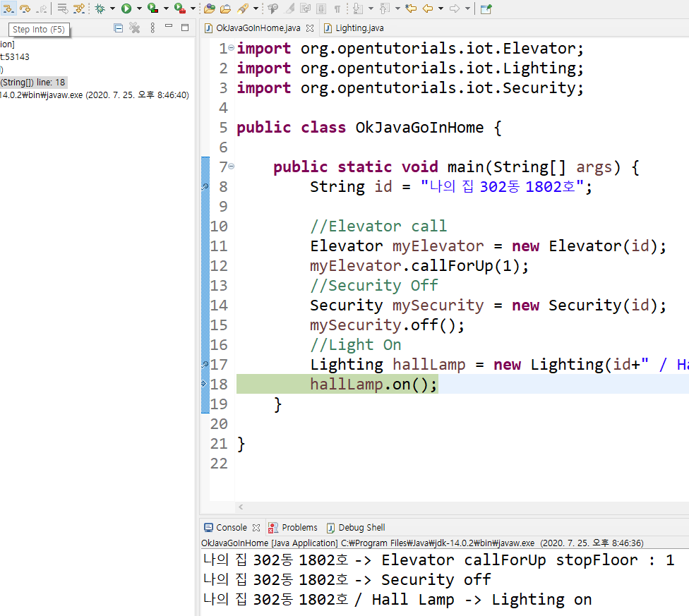Click the Forward navigation arrow icon
689x616 pixels.
click(x=455, y=8)
